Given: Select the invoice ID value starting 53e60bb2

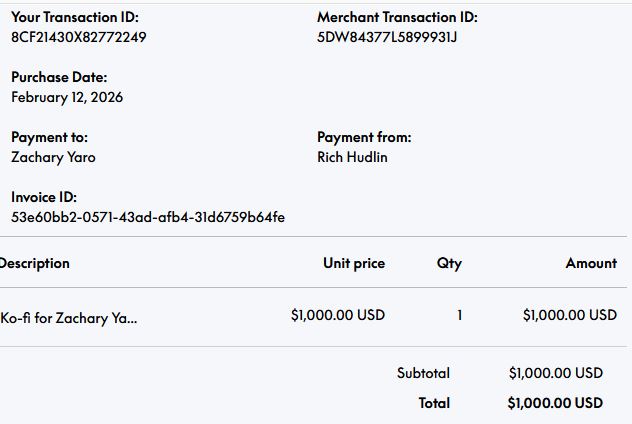Looking at the screenshot, I should (148, 217).
